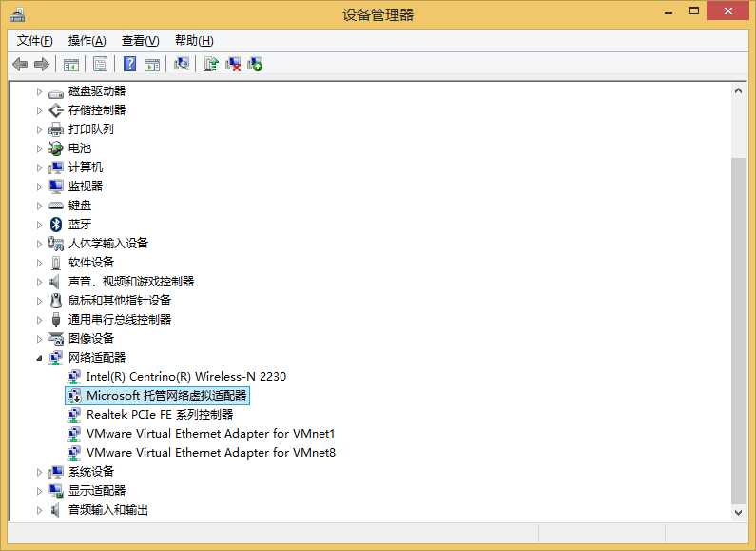Screen dimensions: 756x551
Task: Click the vertical scrollbar thumb
Action: coord(738,330)
